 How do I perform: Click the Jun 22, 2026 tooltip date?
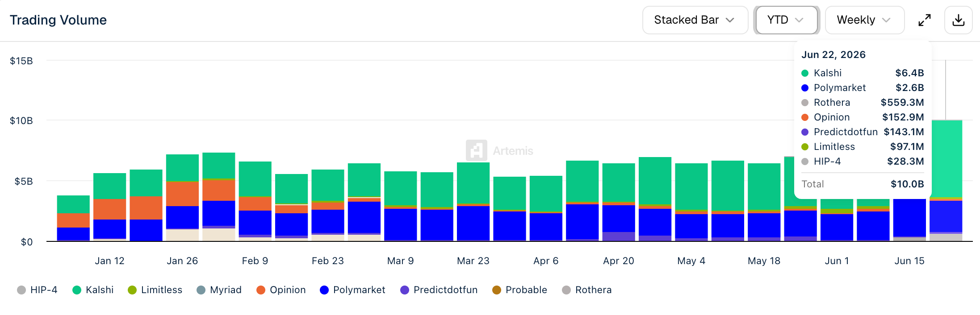(x=833, y=55)
